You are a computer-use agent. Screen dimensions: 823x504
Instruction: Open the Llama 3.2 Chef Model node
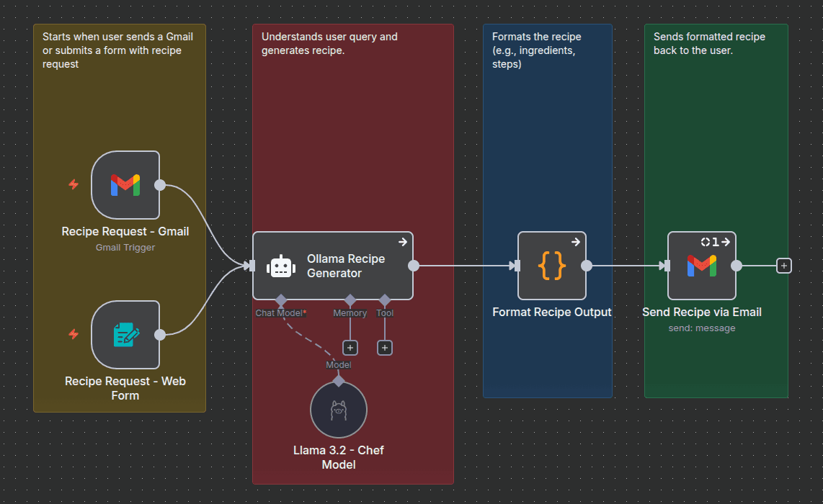(338, 410)
